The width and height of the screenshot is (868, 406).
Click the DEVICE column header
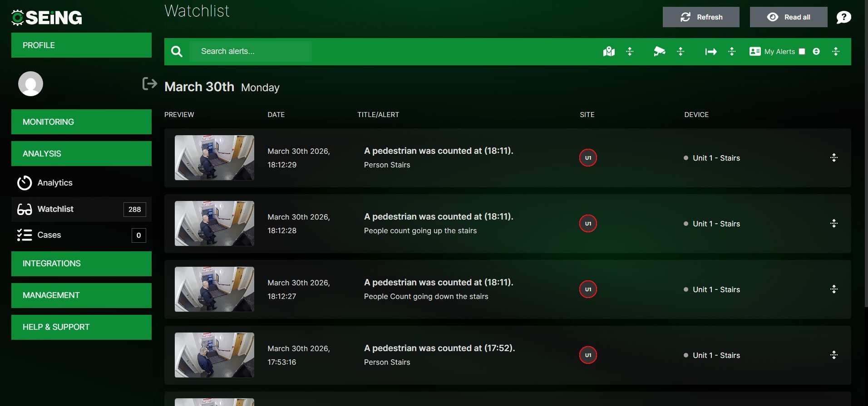696,115
